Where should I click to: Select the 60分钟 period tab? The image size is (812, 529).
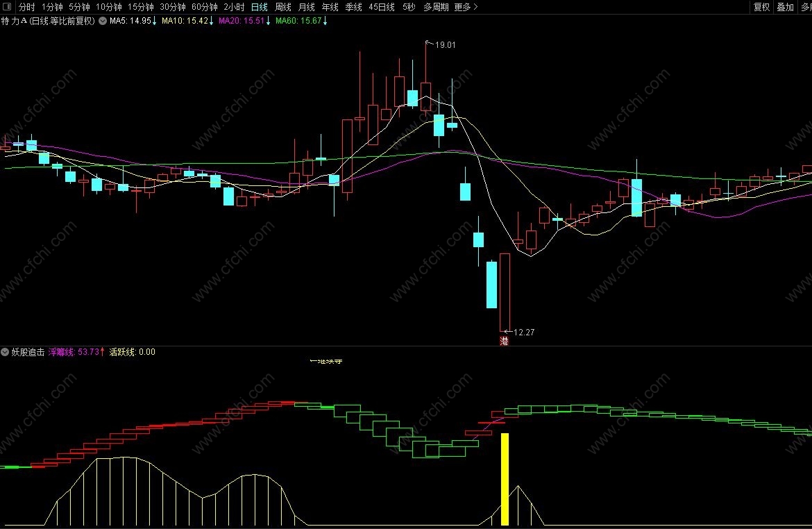tap(205, 7)
